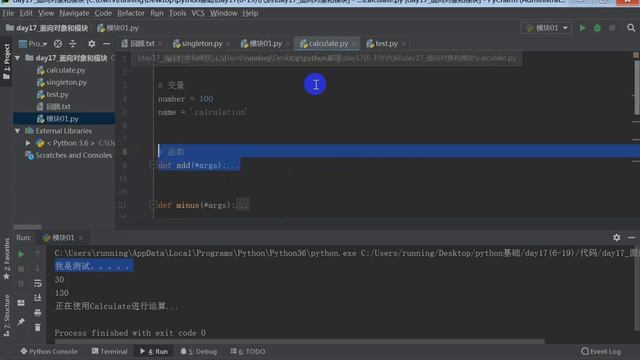This screenshot has height=360, width=640.
Task: Toggle scroll to end in Run console
Action: [38, 298]
